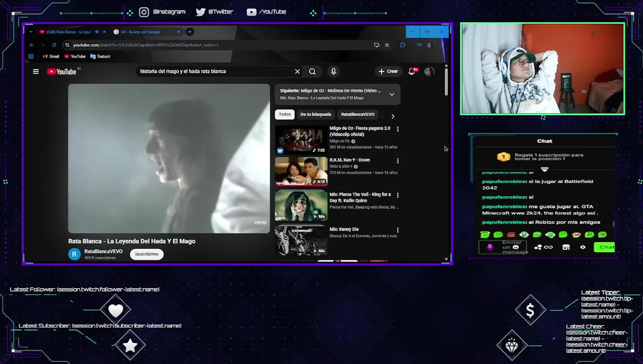Viewport: 643px width, 364px height.
Task: Click the green Chat send button
Action: 605,247
